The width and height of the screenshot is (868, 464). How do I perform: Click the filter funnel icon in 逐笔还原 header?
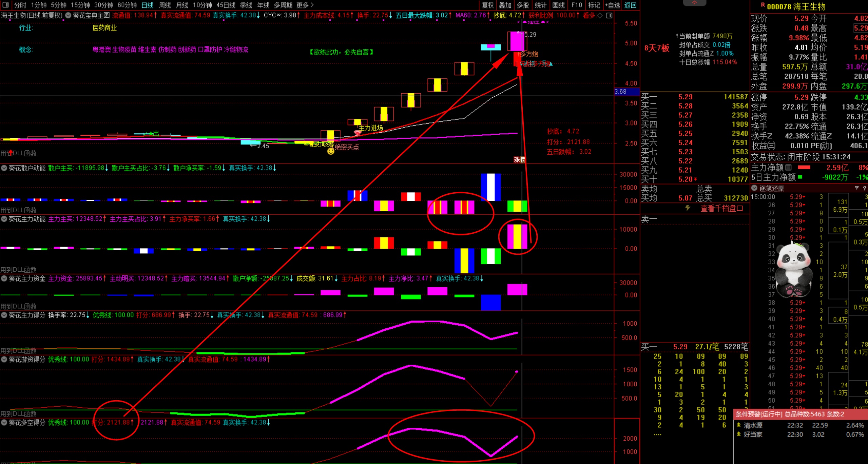coord(856,188)
